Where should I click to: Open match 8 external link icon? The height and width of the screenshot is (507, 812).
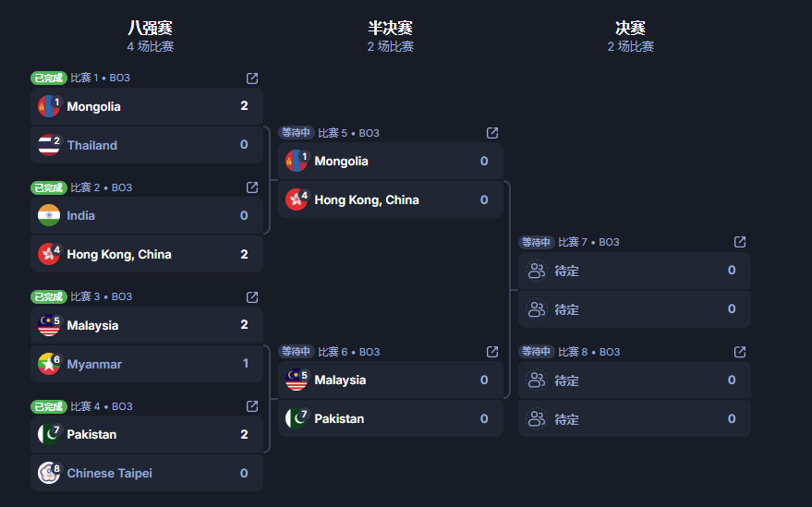(740, 352)
